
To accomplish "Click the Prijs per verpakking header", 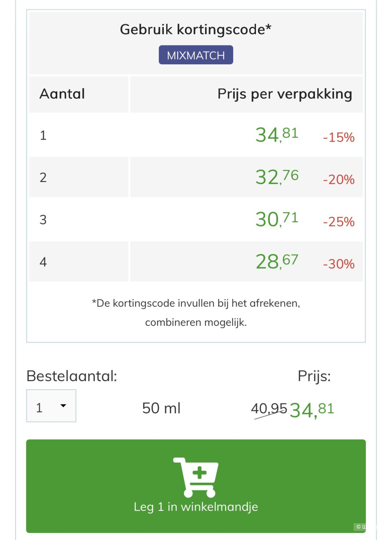I will point(285,94).
